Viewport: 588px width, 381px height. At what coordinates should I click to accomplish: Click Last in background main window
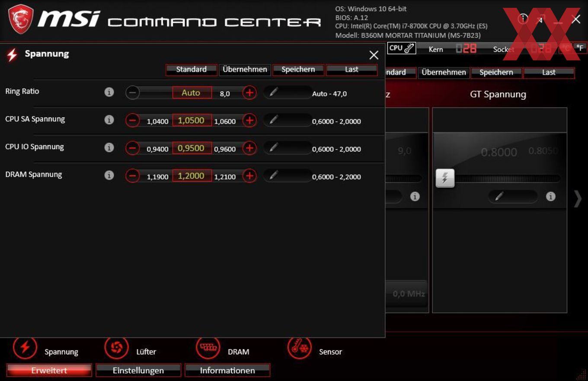point(549,73)
